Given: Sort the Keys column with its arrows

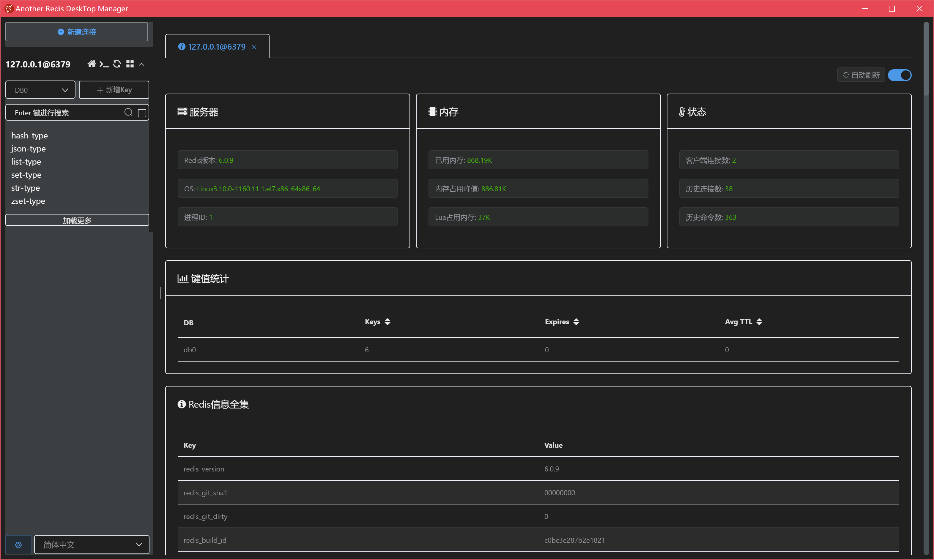Looking at the screenshot, I should [x=387, y=321].
